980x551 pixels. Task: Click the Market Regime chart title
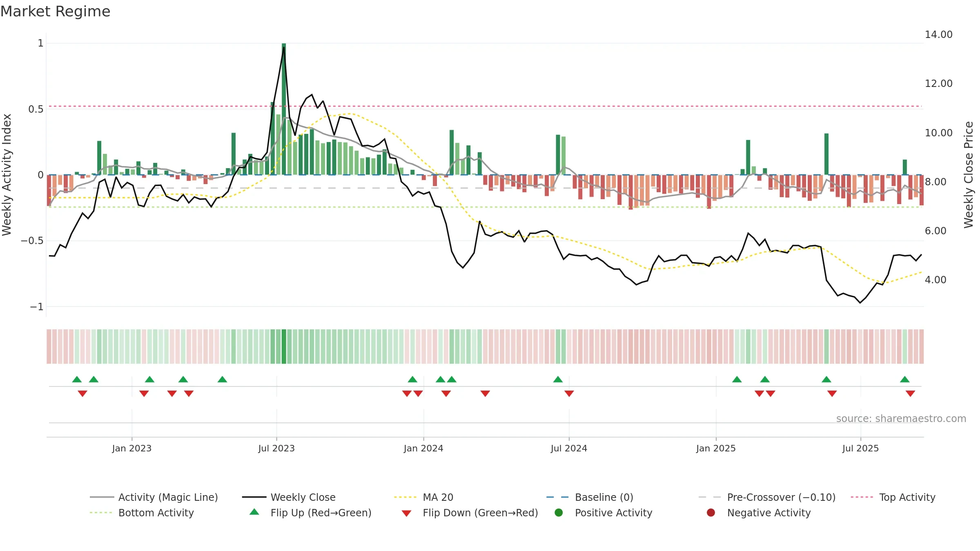(x=55, y=11)
